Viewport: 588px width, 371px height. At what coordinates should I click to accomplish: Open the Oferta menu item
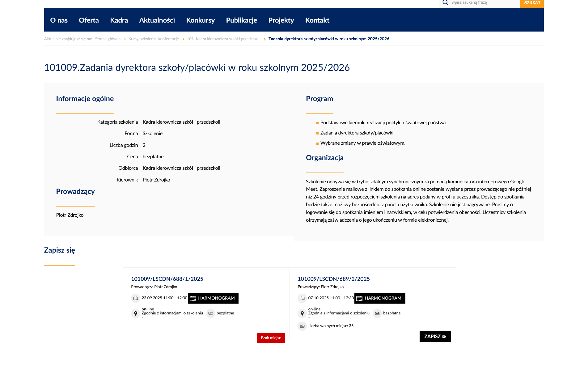[89, 20]
